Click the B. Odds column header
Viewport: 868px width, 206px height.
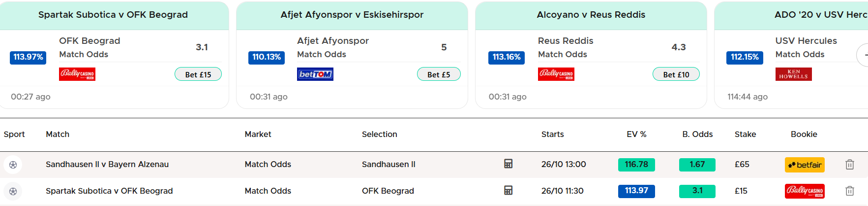point(697,134)
